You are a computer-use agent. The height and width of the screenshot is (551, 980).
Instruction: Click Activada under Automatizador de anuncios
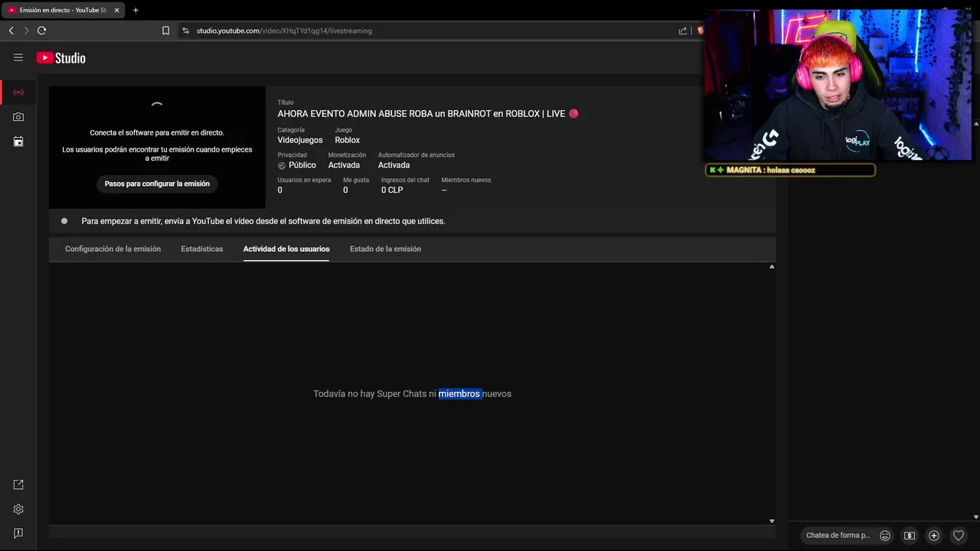click(x=394, y=165)
